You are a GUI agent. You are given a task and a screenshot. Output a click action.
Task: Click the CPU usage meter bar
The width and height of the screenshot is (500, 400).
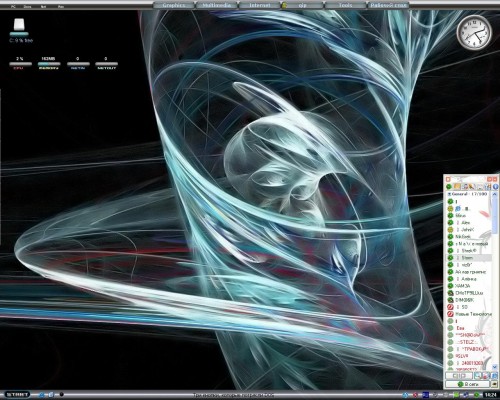pos(20,64)
